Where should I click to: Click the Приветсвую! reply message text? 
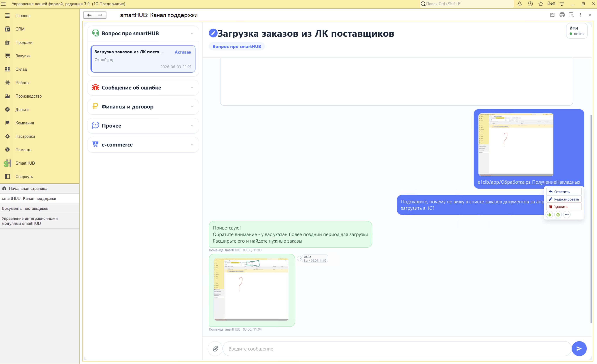click(x=290, y=234)
